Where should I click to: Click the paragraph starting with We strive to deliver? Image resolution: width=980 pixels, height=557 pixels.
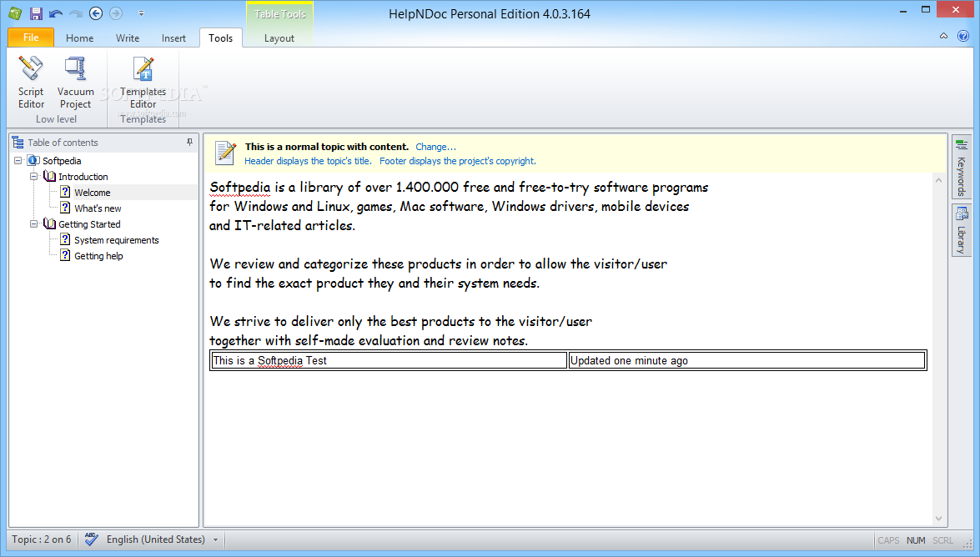[400, 331]
